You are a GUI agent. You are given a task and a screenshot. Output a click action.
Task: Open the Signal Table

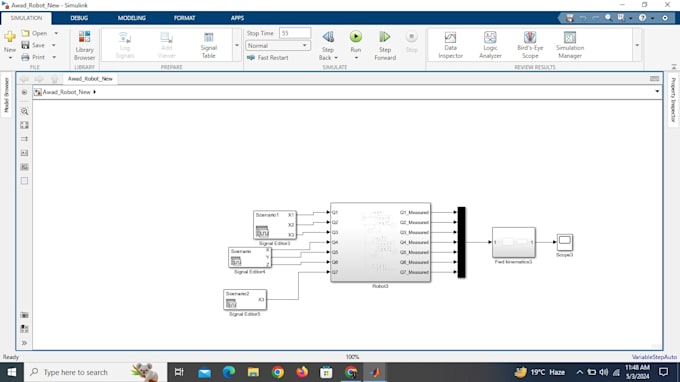(x=209, y=45)
